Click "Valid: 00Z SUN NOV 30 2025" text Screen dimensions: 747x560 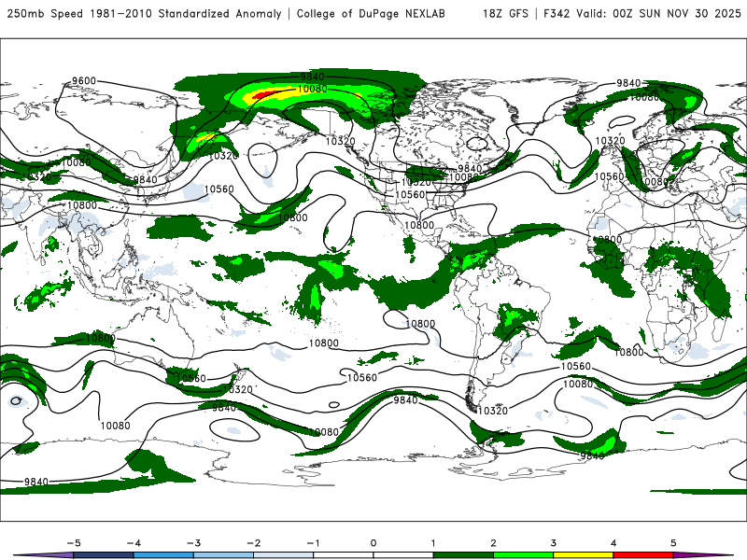click(658, 14)
